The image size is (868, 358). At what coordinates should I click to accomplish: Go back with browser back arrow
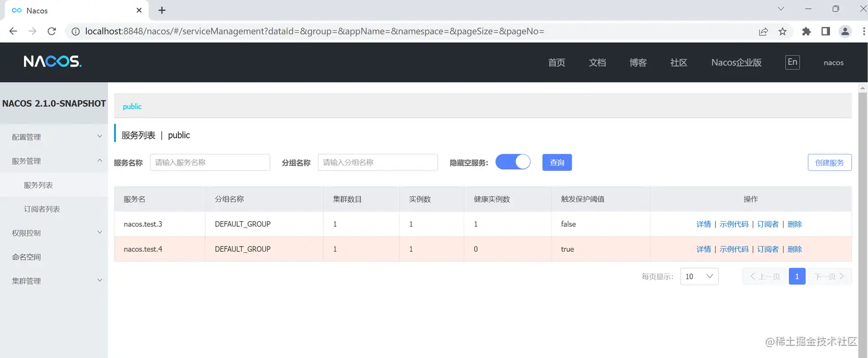tap(13, 32)
